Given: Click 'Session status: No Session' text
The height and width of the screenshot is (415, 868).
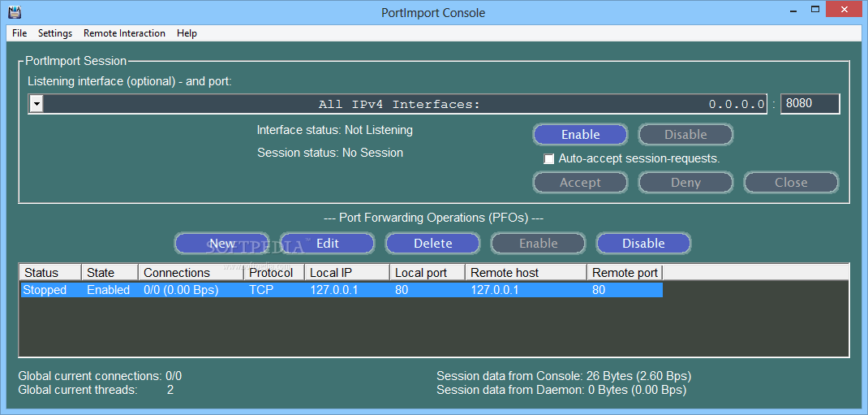Looking at the screenshot, I should click(330, 153).
